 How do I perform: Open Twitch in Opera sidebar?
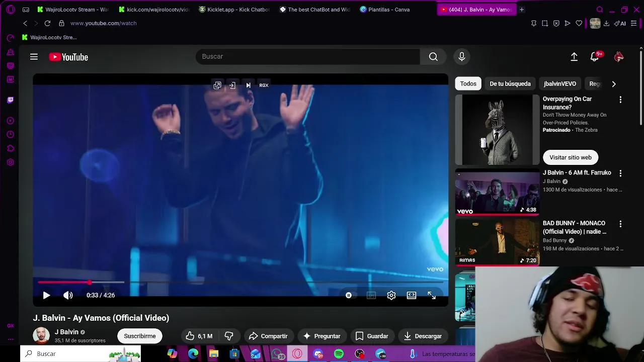(10, 100)
